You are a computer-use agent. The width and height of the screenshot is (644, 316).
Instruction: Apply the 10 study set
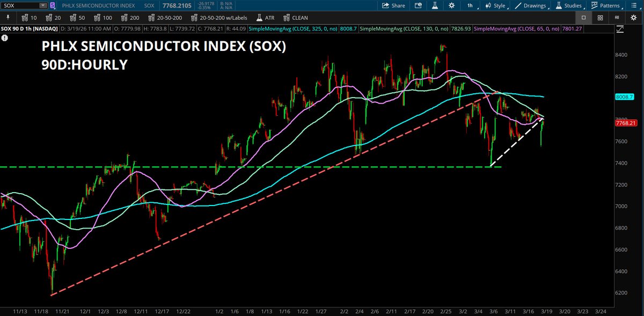tap(30, 18)
